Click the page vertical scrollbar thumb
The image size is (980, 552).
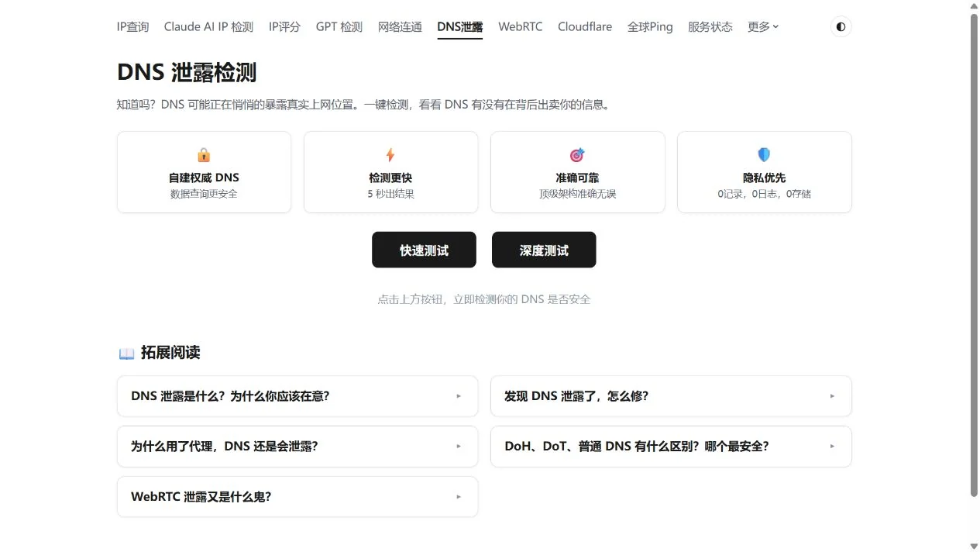pyautogui.click(x=974, y=256)
